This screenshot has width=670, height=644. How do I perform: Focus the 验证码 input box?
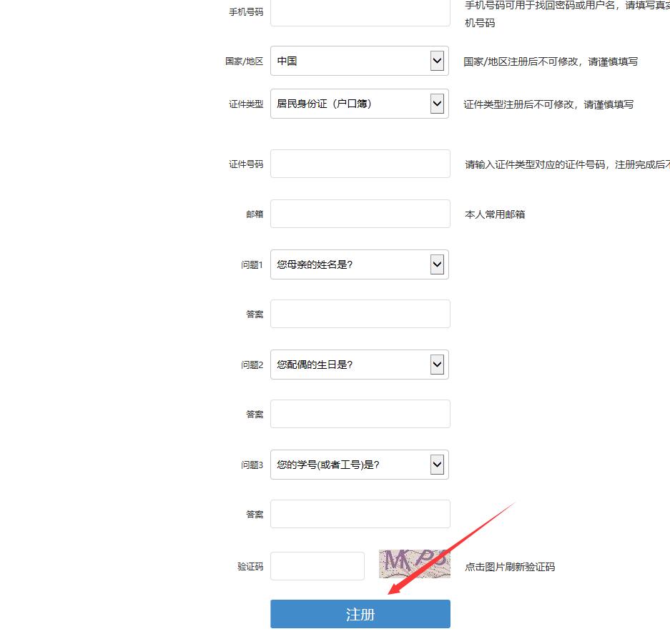pos(317,566)
